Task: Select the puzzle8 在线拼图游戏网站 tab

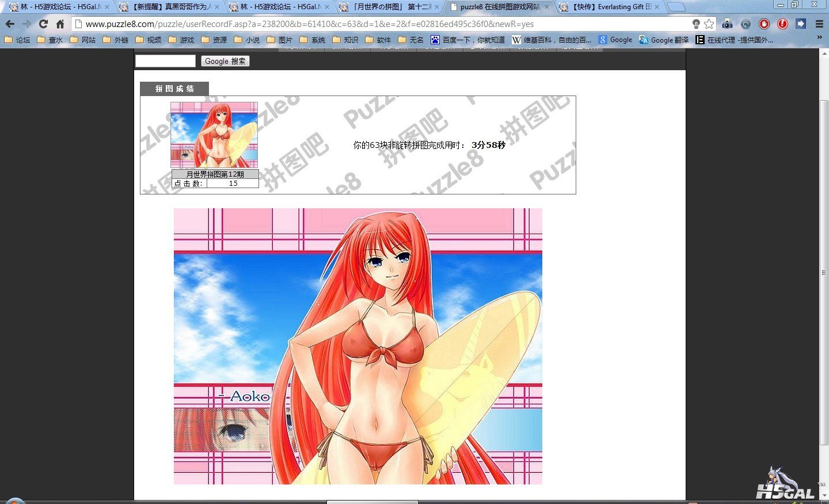Action: coord(499,7)
